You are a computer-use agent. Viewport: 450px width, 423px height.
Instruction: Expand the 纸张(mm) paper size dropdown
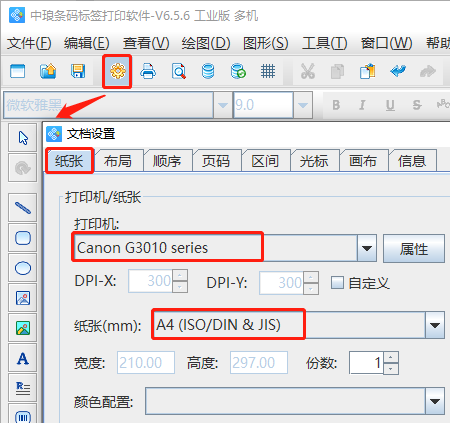click(435, 325)
